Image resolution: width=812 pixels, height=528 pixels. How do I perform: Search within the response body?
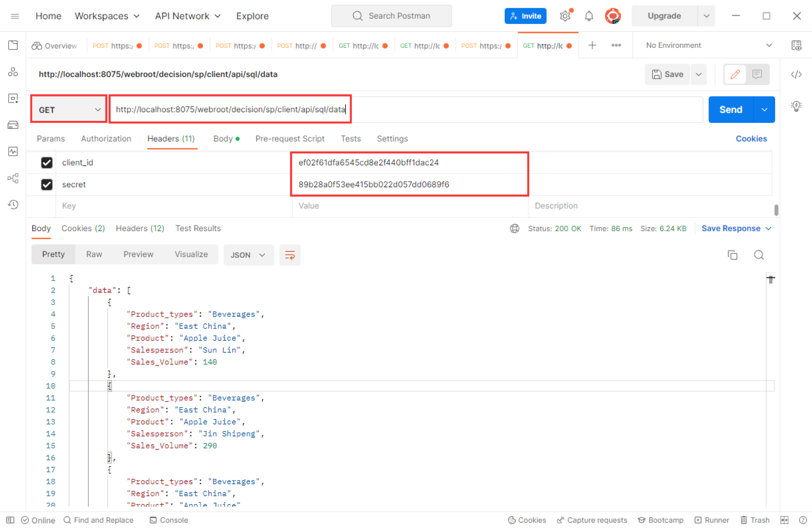[x=759, y=255]
